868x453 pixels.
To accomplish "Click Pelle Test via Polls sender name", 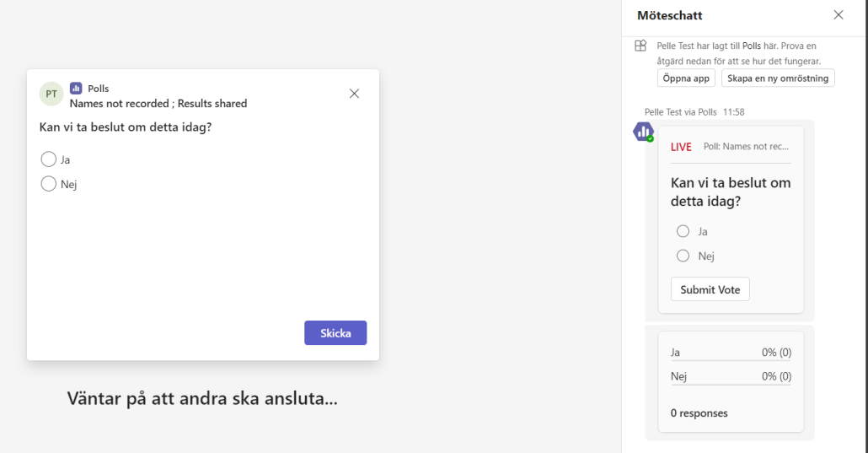I will tap(680, 112).
